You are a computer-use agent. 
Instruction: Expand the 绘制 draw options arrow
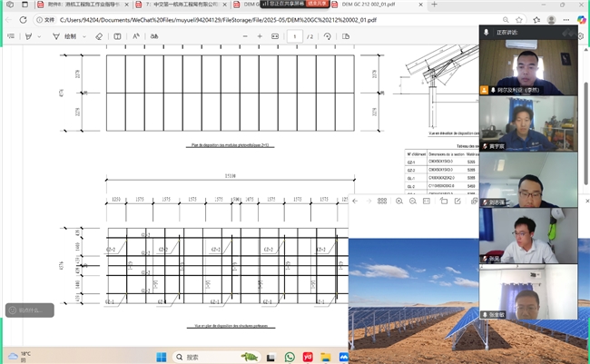pyautogui.click(x=84, y=36)
